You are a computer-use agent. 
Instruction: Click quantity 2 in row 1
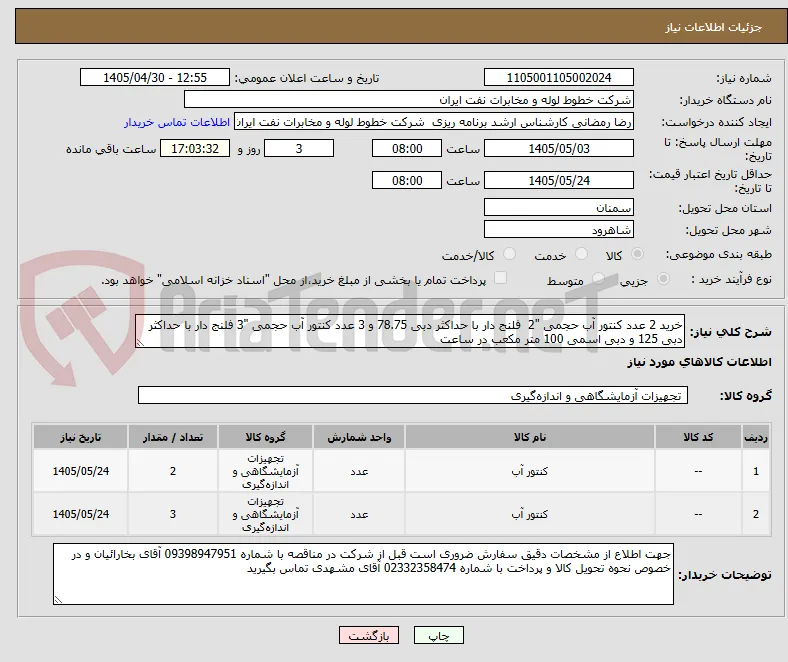tap(173, 471)
